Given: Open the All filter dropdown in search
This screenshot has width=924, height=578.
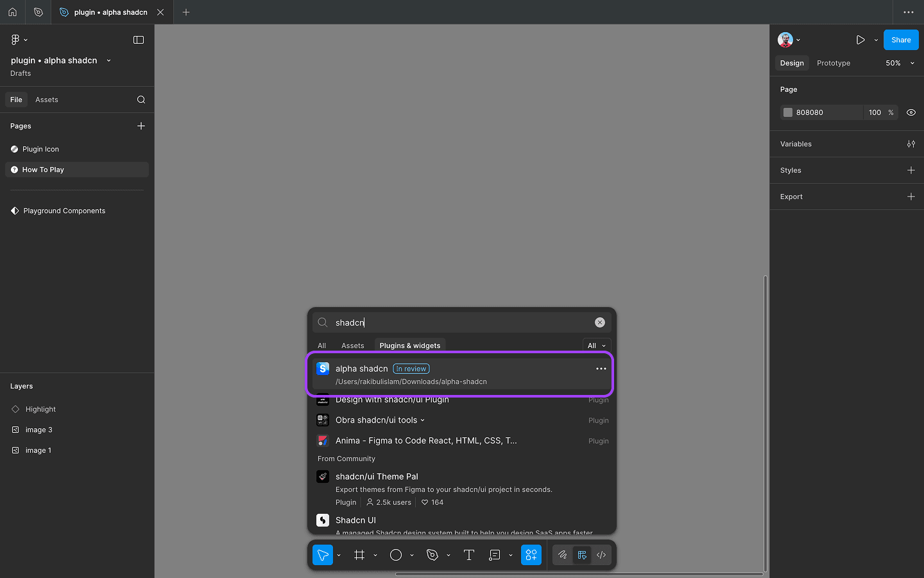Looking at the screenshot, I should (596, 345).
